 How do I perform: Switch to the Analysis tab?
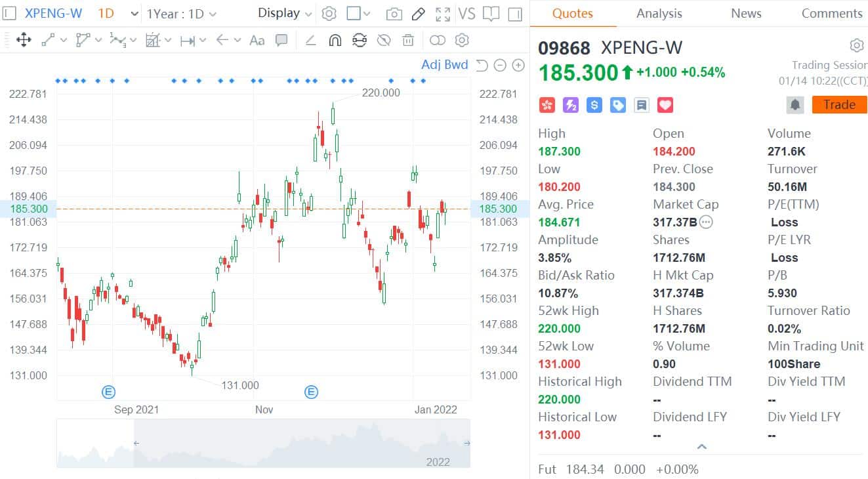[x=659, y=12]
